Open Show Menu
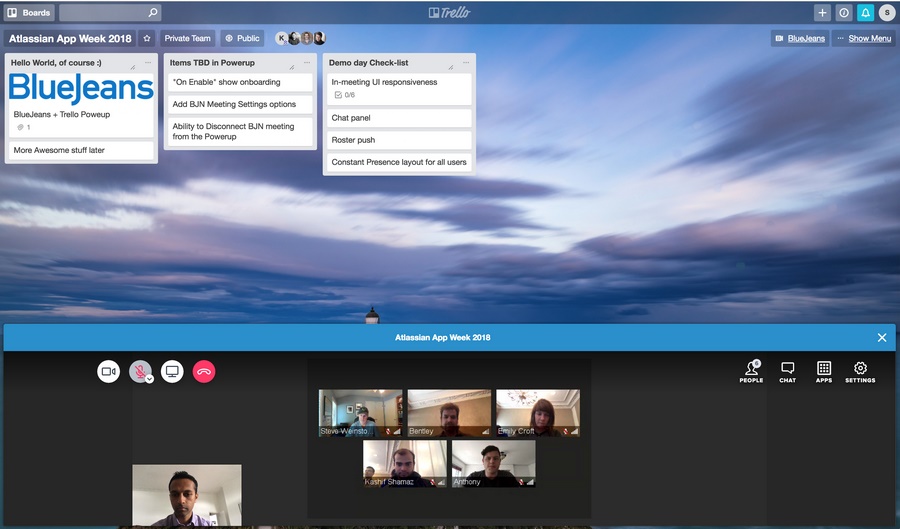The width and height of the screenshot is (900, 529). pos(864,38)
